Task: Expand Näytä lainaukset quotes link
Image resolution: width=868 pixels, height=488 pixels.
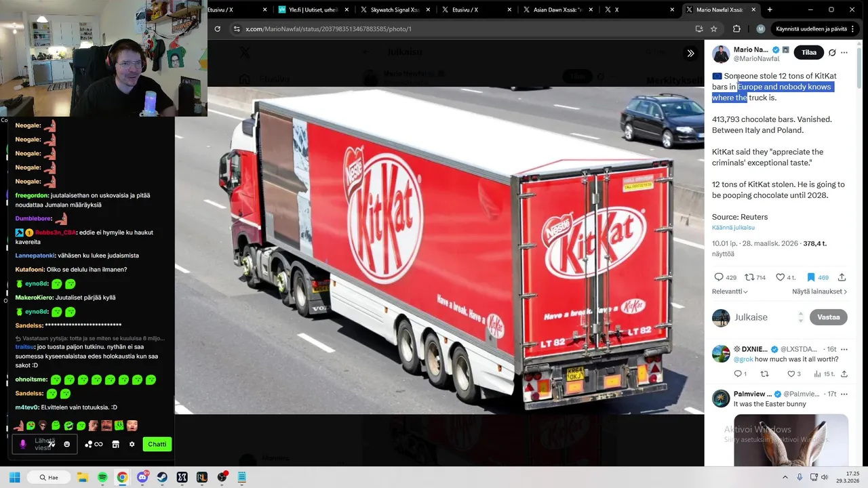Action: (x=820, y=291)
